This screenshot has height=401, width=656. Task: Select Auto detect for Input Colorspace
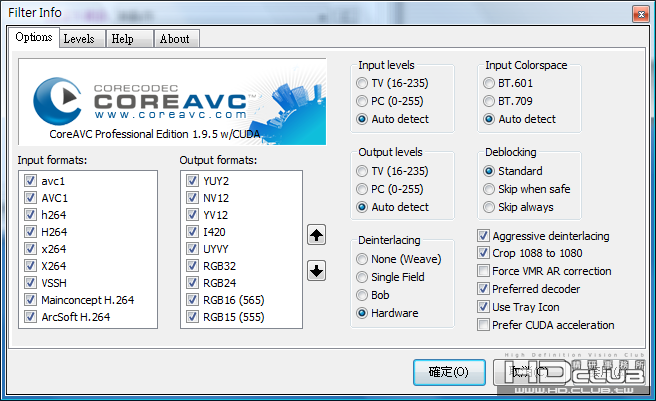click(489, 119)
